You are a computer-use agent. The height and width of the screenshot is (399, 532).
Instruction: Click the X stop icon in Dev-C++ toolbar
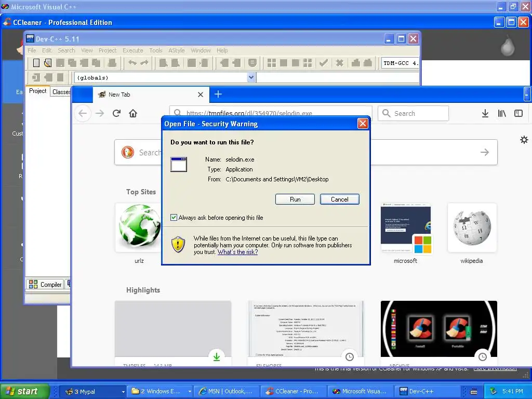[339, 63]
